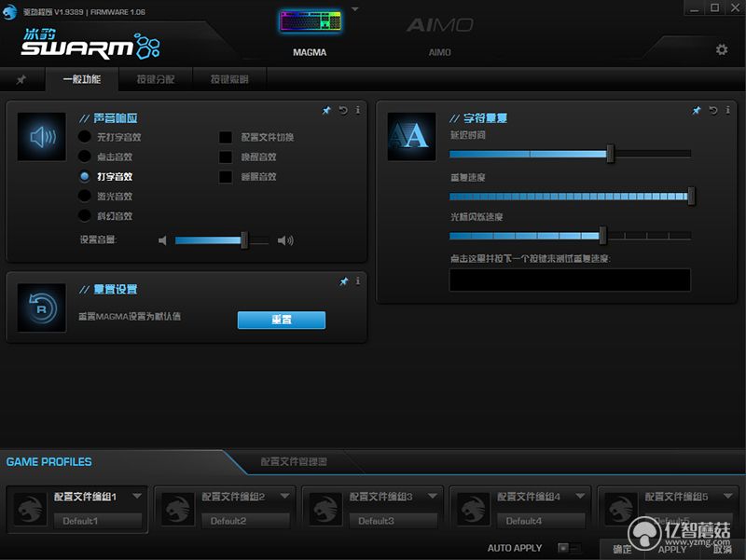Select the ROCCAT icon of 配置文件编组4
This screenshot has height=560, width=746.
click(474, 509)
